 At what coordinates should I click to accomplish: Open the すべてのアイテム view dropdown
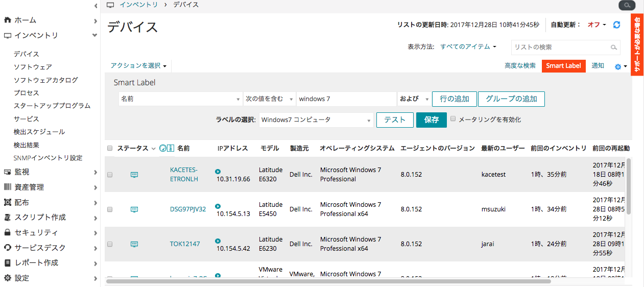(x=468, y=46)
